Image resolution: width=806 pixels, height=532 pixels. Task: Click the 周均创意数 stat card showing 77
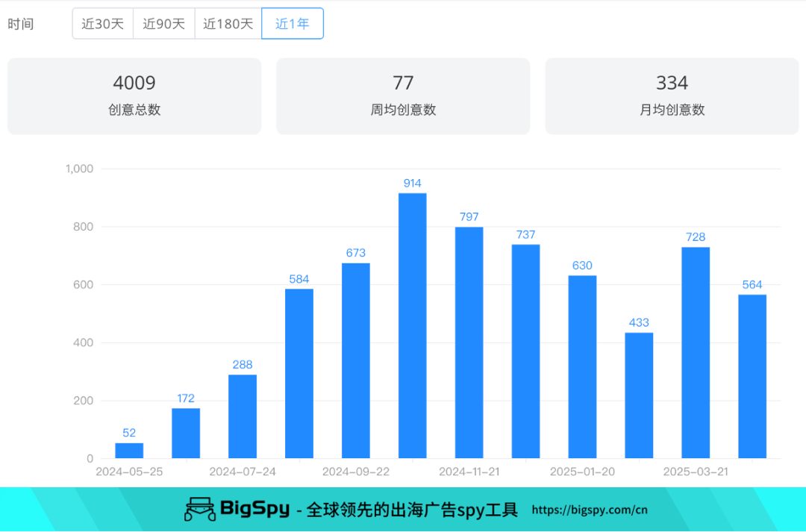pos(403,96)
